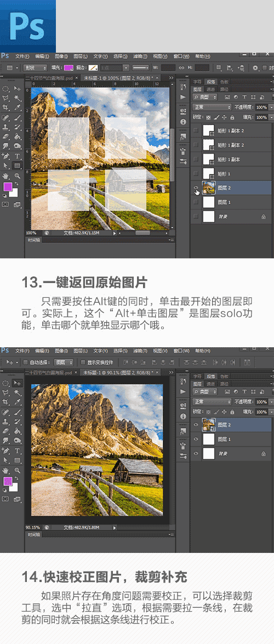Viewport: 274px width, 644px height.
Task: Select Paint Bucket in the window with 矩形 layers
Action: click(x=17, y=137)
